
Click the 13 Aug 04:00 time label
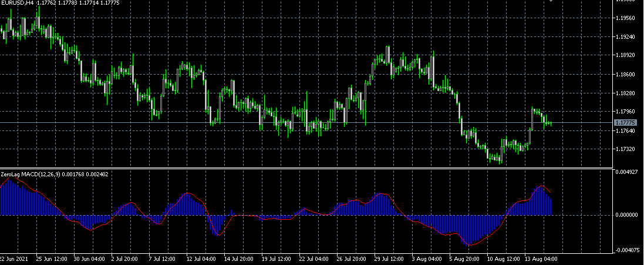tap(542, 259)
